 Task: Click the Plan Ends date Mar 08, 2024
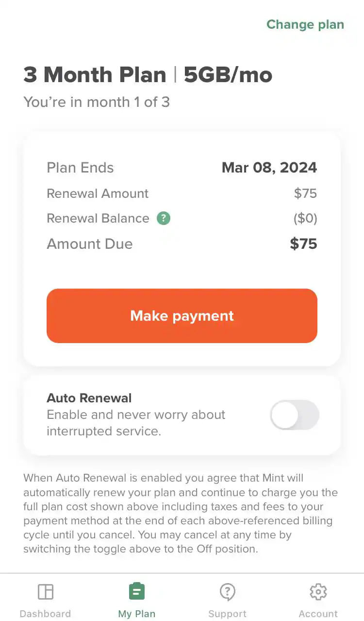click(x=269, y=168)
